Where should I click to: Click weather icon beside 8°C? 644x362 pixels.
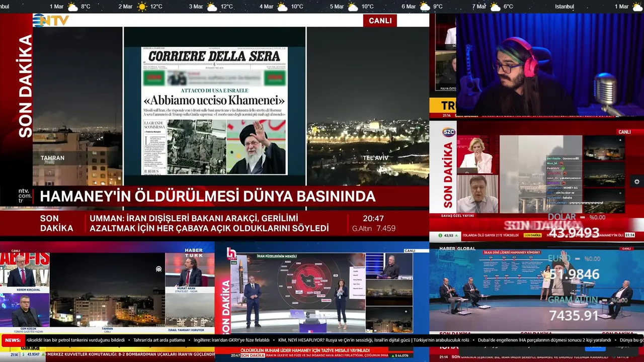coord(73,7)
